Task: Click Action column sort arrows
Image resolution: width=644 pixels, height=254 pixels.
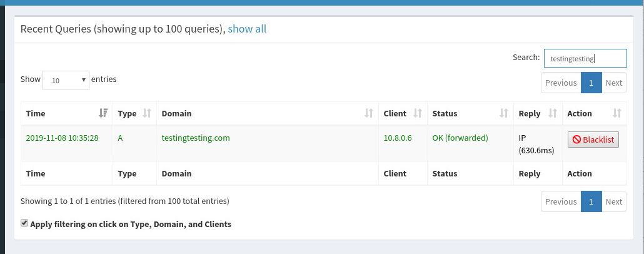Action: [x=617, y=113]
